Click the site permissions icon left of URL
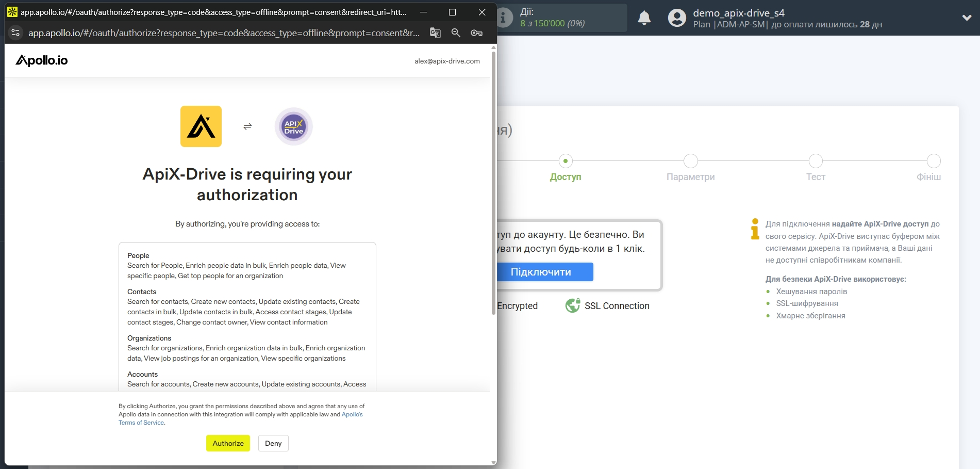The image size is (980, 469). pos(15,33)
